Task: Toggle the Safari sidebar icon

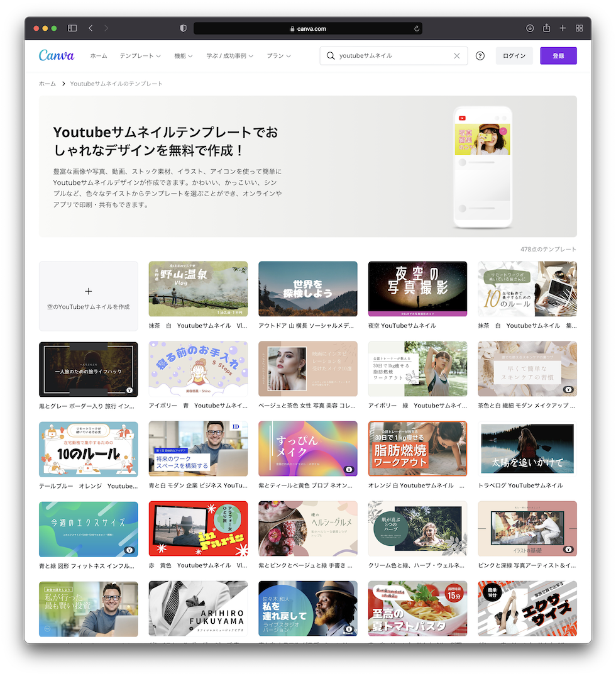Action: pyautogui.click(x=72, y=28)
